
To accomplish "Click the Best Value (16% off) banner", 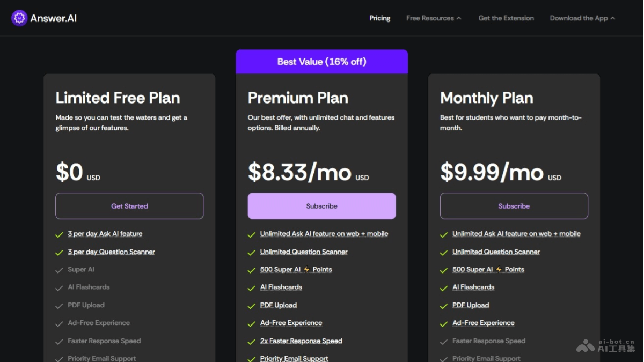I will point(321,62).
